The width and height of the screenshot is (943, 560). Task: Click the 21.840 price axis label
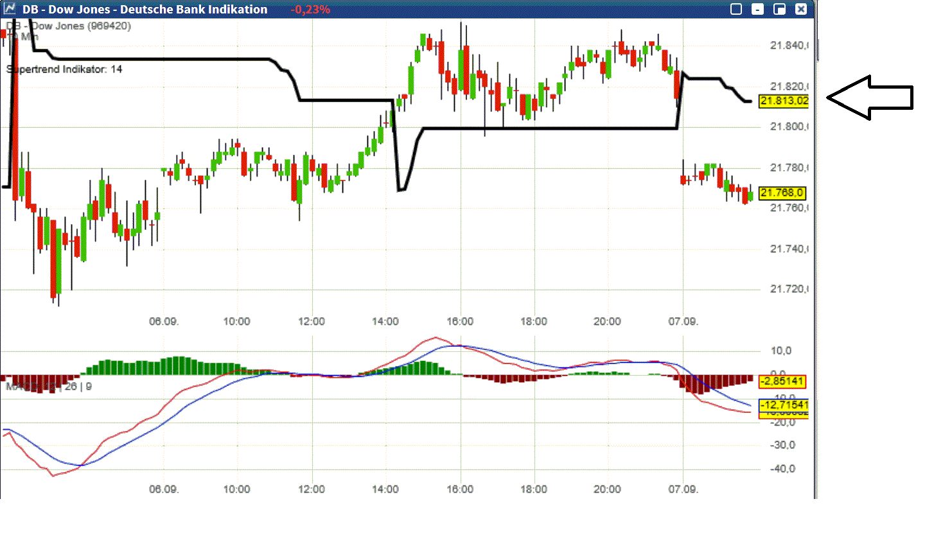(x=788, y=46)
